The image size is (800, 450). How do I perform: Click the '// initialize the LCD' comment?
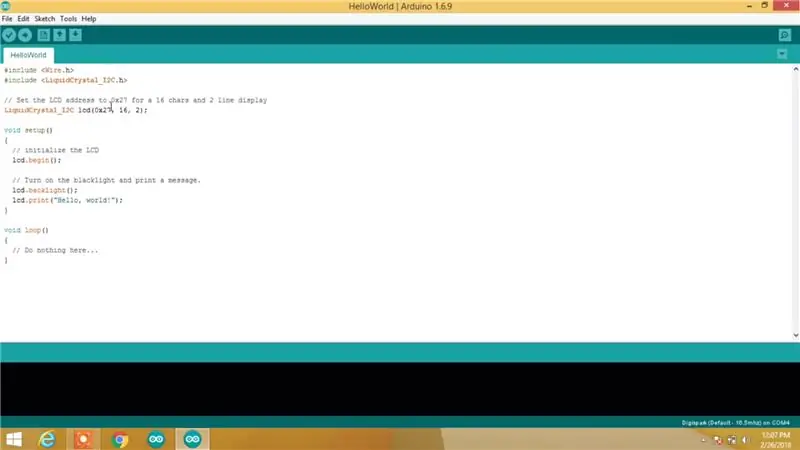coord(56,150)
